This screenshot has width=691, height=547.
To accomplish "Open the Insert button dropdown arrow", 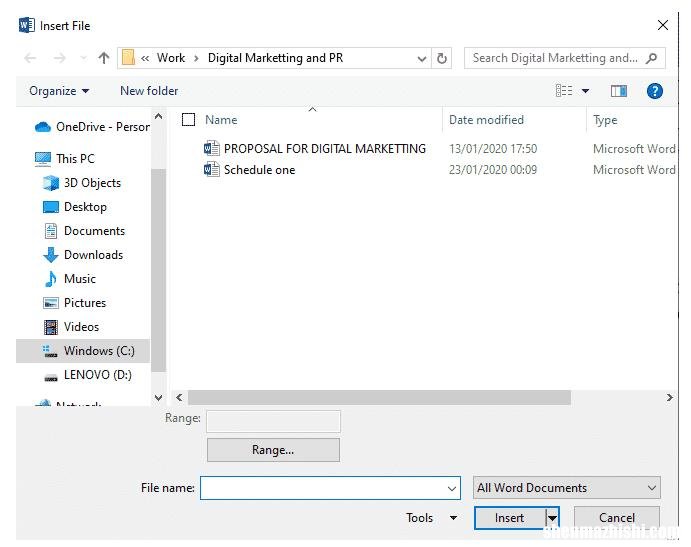I will (x=552, y=518).
